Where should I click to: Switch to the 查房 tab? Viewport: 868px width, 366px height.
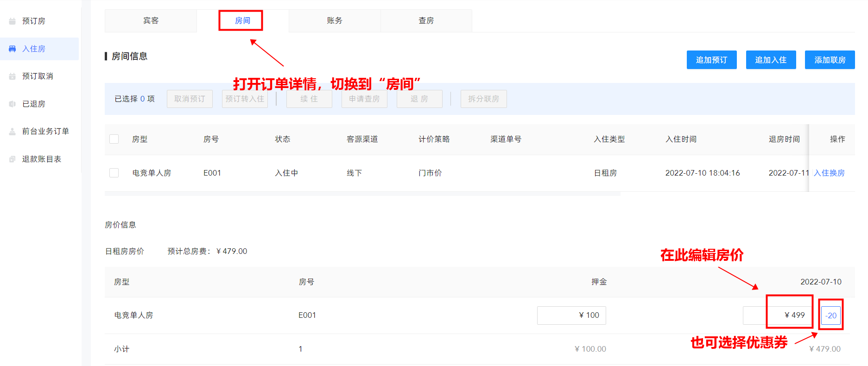(426, 21)
